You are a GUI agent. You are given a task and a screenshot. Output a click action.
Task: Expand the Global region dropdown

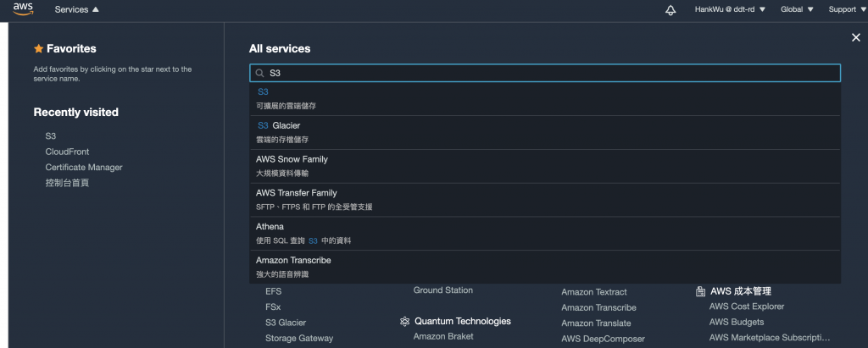(797, 9)
